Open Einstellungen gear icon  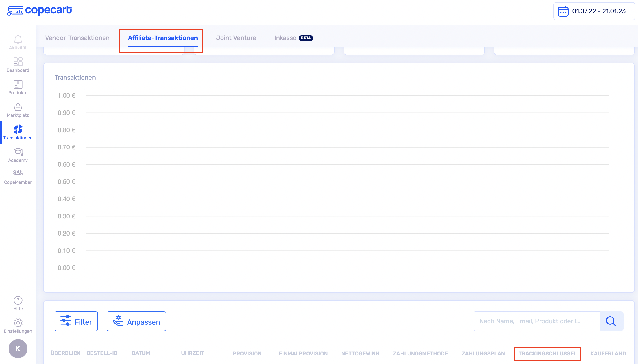pos(18,326)
